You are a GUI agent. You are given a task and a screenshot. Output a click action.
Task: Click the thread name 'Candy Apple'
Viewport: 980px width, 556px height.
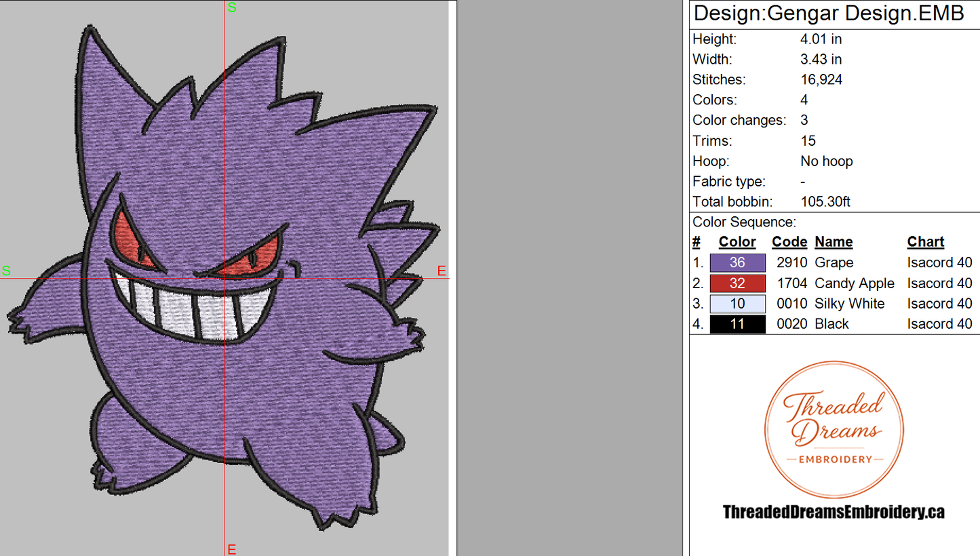(855, 283)
